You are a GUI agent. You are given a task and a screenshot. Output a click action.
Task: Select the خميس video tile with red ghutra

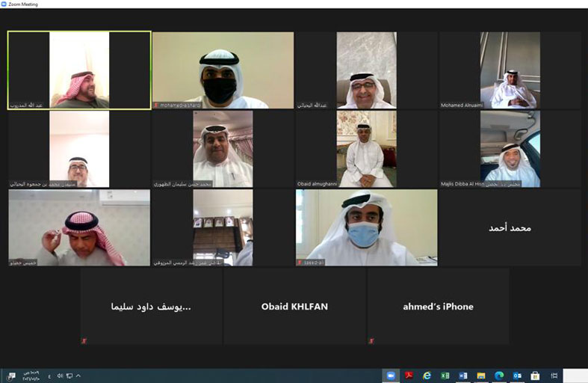[79, 227]
